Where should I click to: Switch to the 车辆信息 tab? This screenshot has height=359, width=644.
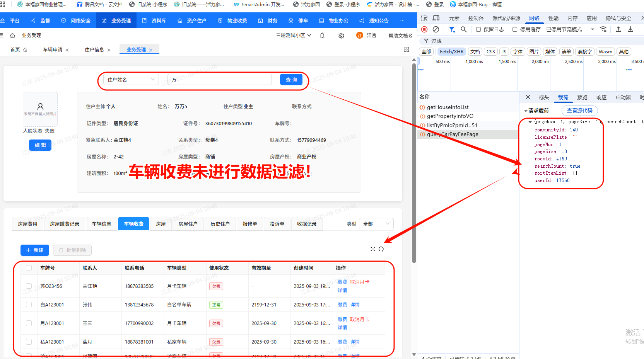tap(101, 224)
